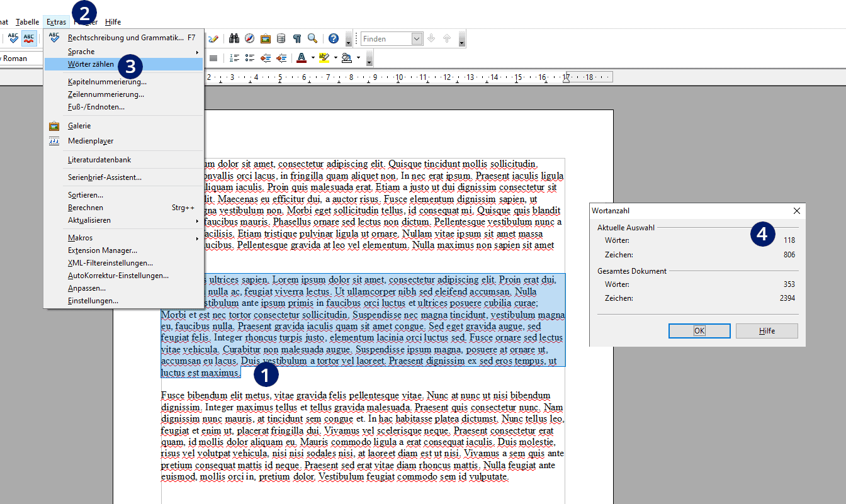
Task: Expand the Aktualisieren submenu
Action: point(197,220)
